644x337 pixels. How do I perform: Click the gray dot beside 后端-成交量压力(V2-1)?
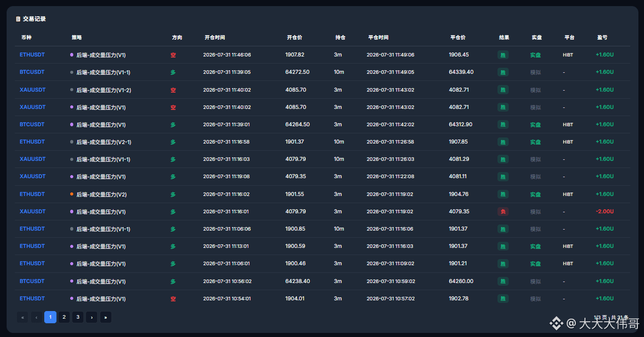[72, 142]
